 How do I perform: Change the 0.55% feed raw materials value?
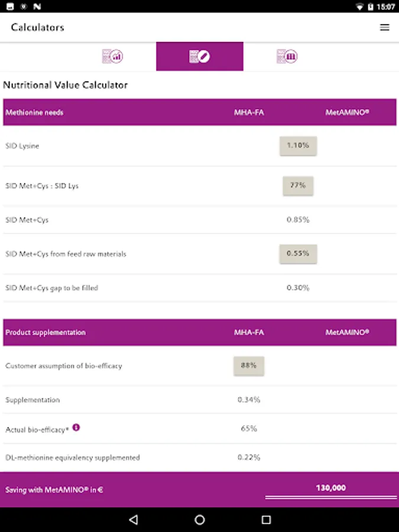(298, 254)
